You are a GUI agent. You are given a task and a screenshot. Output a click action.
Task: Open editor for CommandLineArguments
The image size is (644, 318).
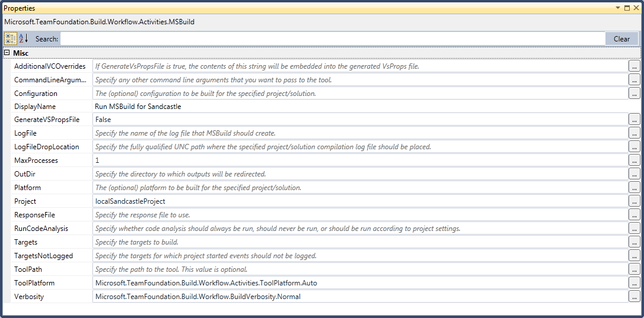634,79
